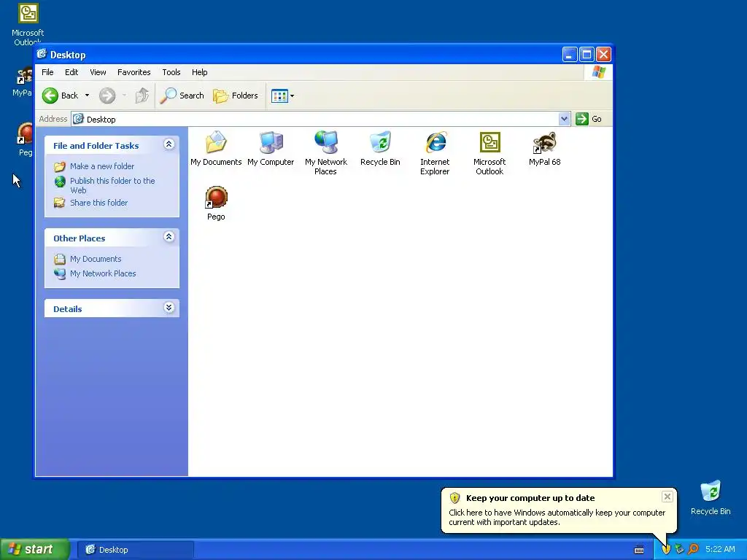Click the Views toolbar icon
This screenshot has width=747, height=560.
point(279,96)
